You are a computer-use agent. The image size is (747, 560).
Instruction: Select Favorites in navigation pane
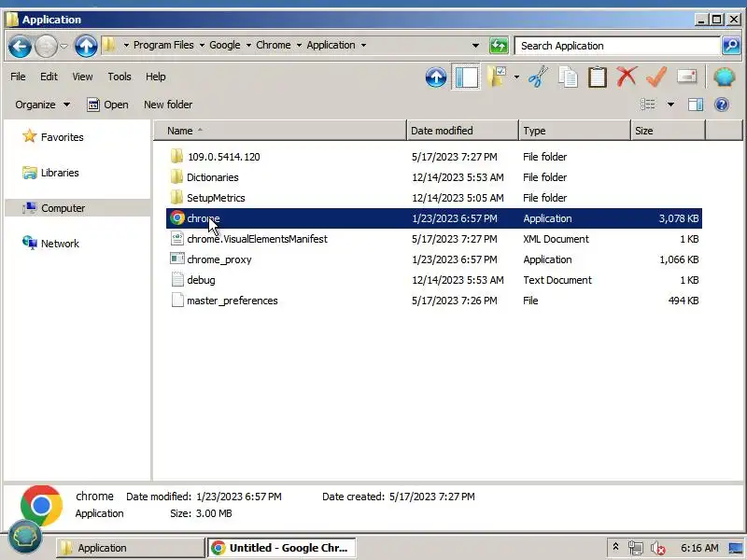52,136
